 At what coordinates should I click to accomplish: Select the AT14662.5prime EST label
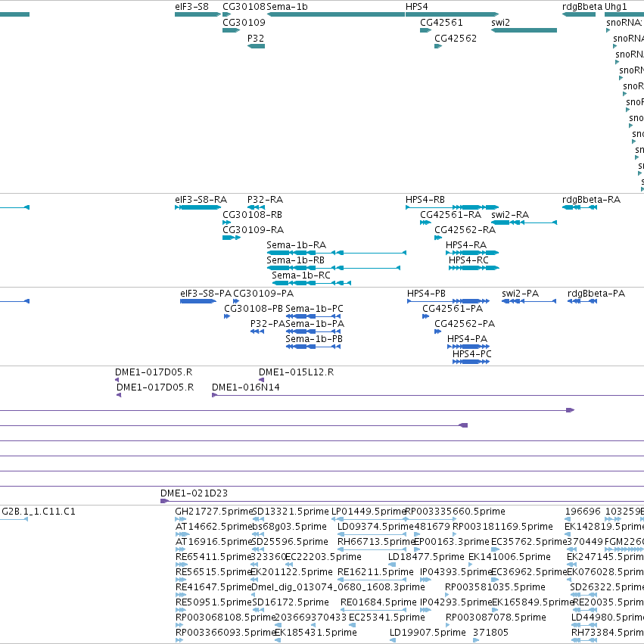pyautogui.click(x=213, y=527)
